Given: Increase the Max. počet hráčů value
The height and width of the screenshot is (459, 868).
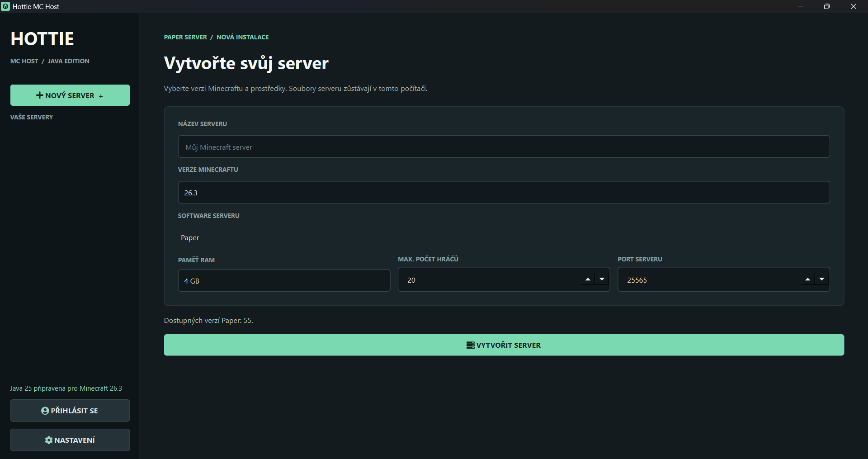Looking at the screenshot, I should [588, 279].
